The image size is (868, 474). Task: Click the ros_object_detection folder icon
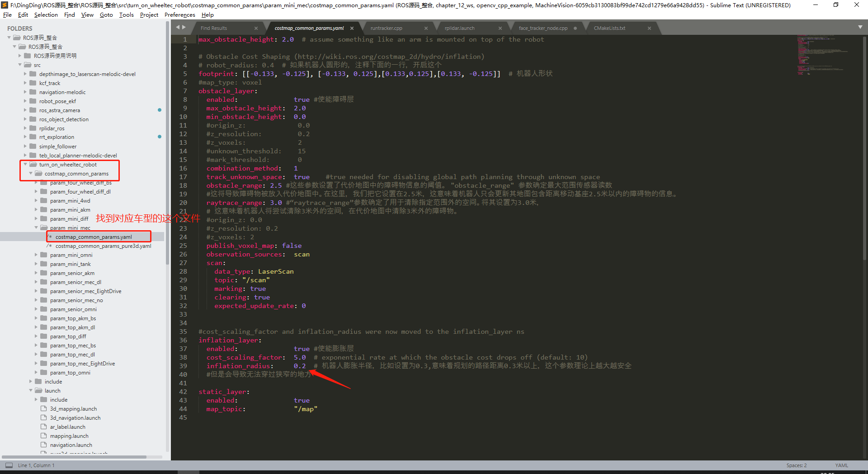[33, 119]
